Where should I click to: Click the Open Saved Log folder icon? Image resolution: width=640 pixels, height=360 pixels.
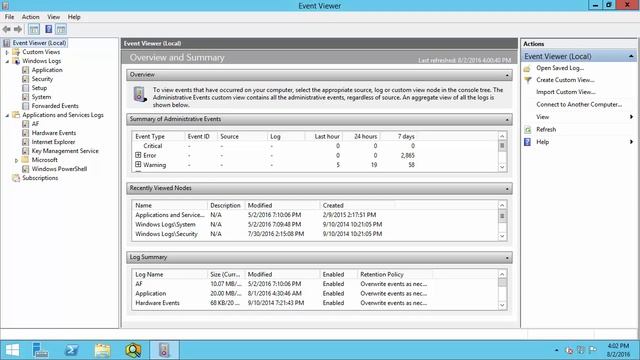527,68
